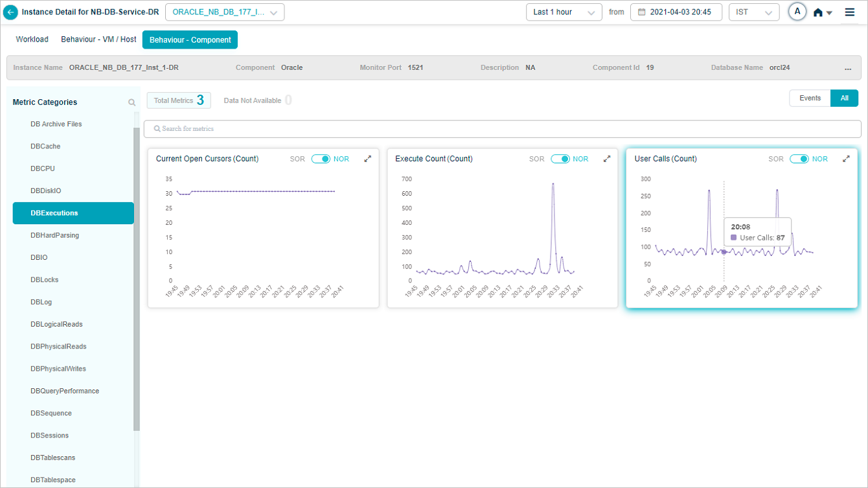
Task: Click the User Calls 20:08 data point
Action: (724, 252)
